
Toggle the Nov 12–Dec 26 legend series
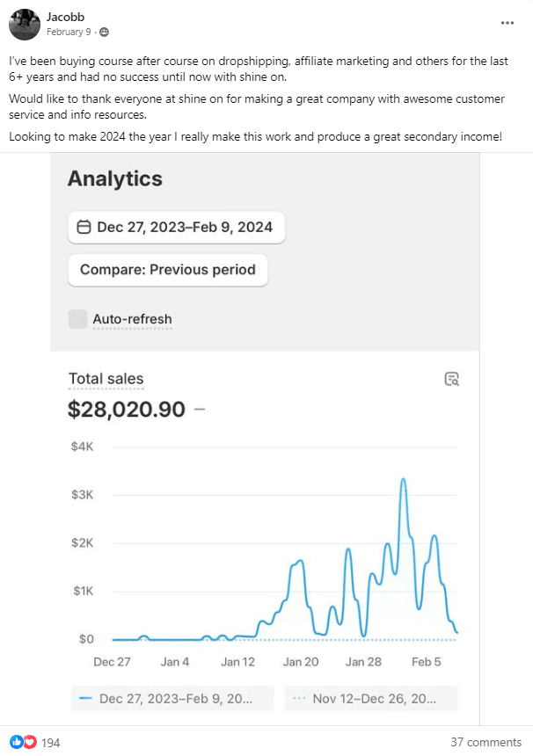click(x=369, y=699)
